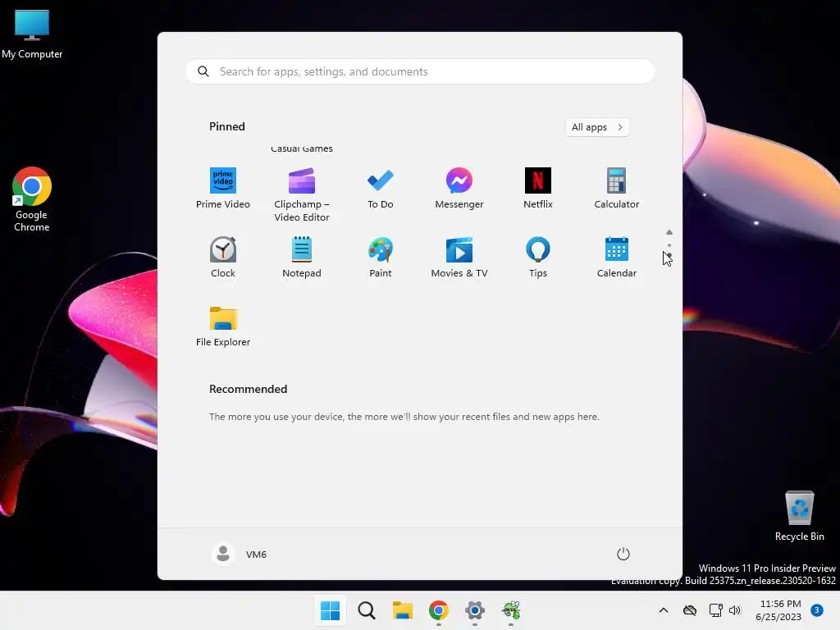Open Google Chrome from the taskbar
Screen dimensions: 840x630
(x=439, y=610)
